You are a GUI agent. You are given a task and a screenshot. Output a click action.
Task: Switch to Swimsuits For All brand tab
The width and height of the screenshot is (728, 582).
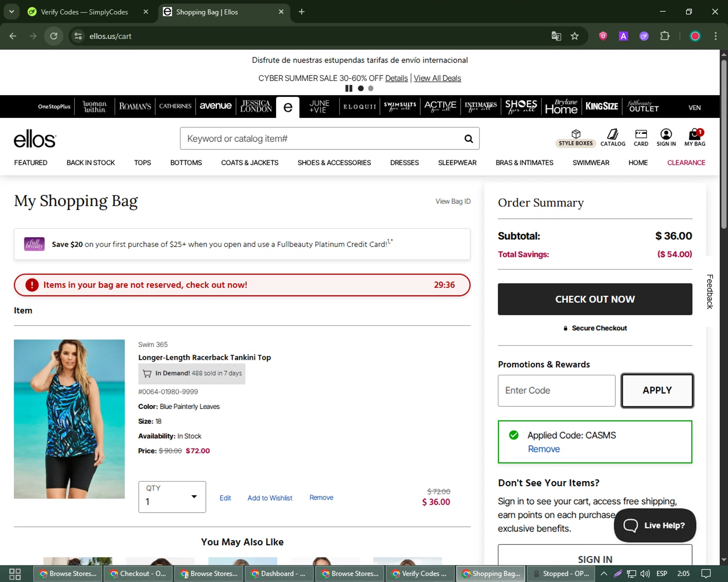coord(400,106)
